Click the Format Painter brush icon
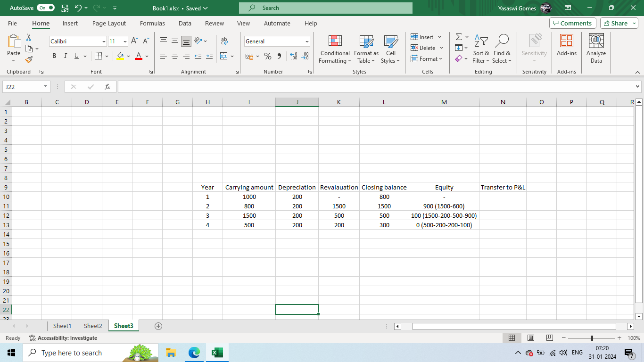 pos(29,60)
